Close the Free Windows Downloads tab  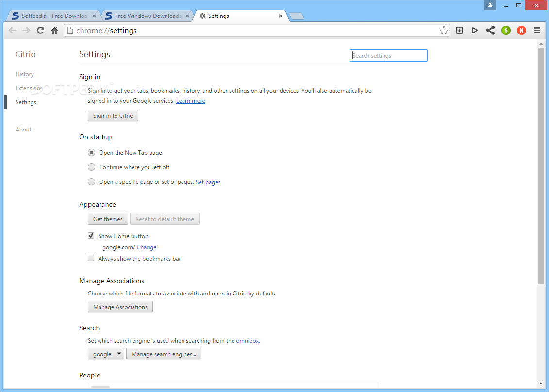tap(187, 16)
